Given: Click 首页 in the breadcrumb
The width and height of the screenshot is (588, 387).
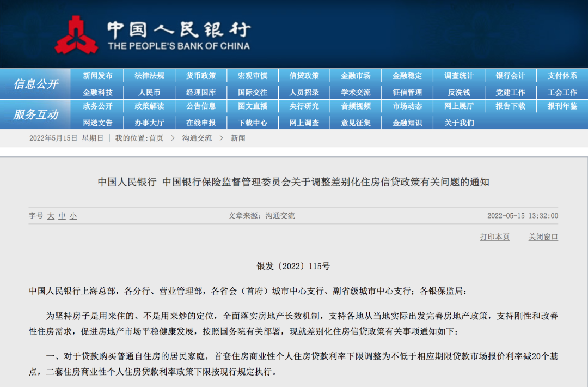Looking at the screenshot, I should point(156,138).
